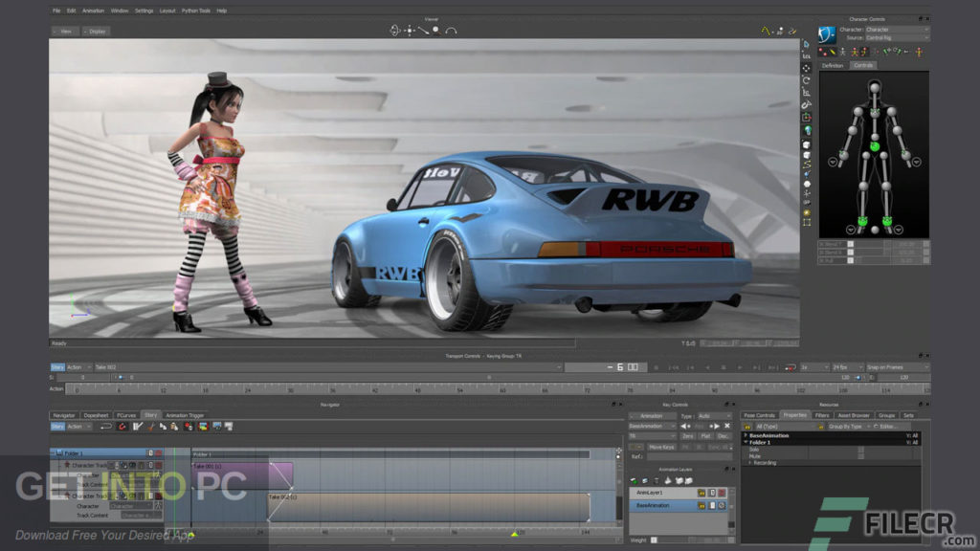980x551 pixels.
Task: Click the delete layer trash icon
Action: [657, 480]
